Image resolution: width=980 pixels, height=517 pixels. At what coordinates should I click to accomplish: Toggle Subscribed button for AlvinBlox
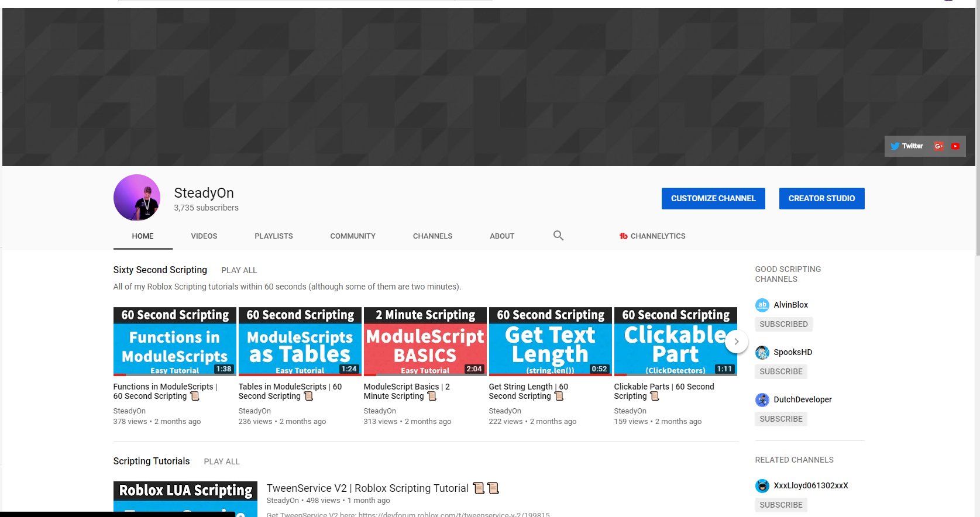click(x=783, y=324)
